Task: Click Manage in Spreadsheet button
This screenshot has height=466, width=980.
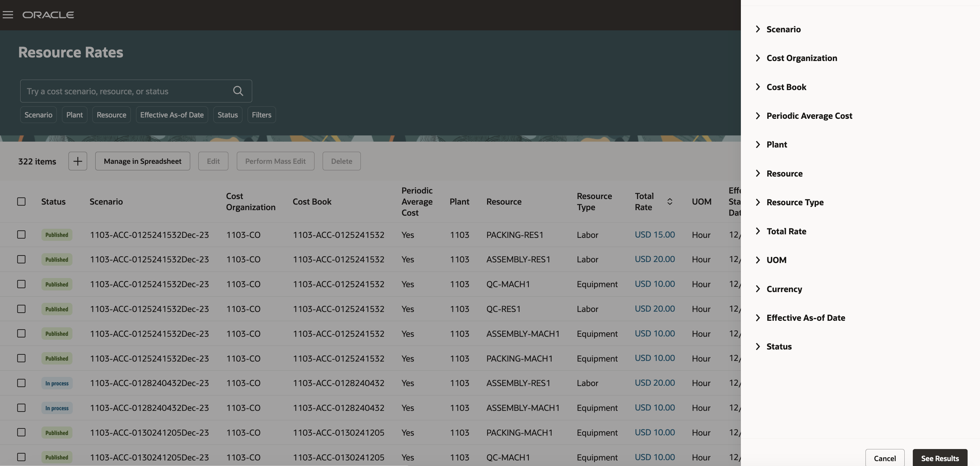Action: 143,161
